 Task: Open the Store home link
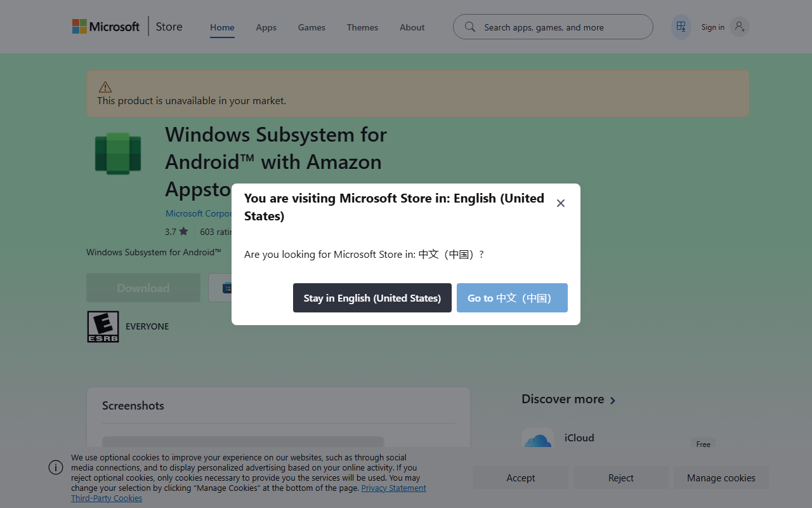click(169, 27)
